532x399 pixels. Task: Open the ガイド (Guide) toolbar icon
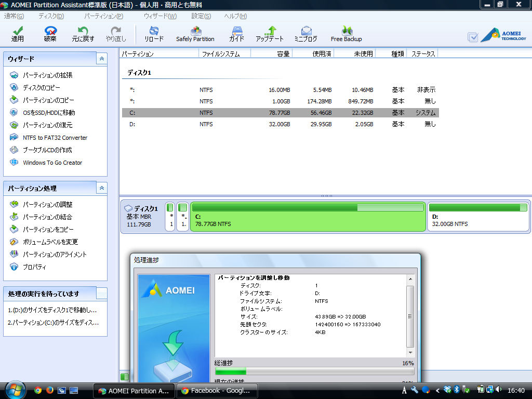coord(236,34)
